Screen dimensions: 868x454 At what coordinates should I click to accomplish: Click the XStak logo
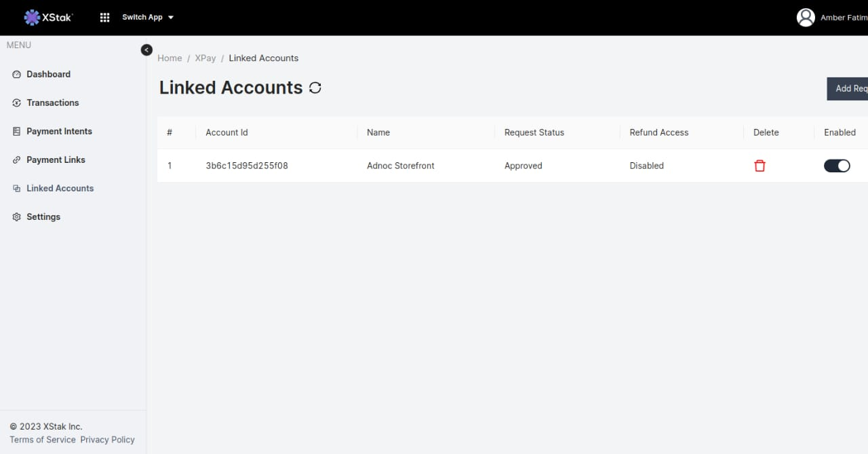[48, 18]
